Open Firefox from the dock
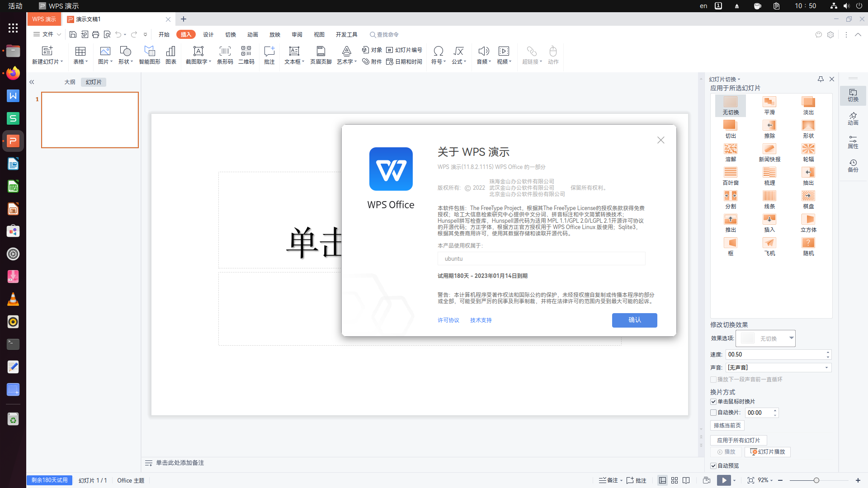Image resolution: width=868 pixels, height=488 pixels. [13, 73]
